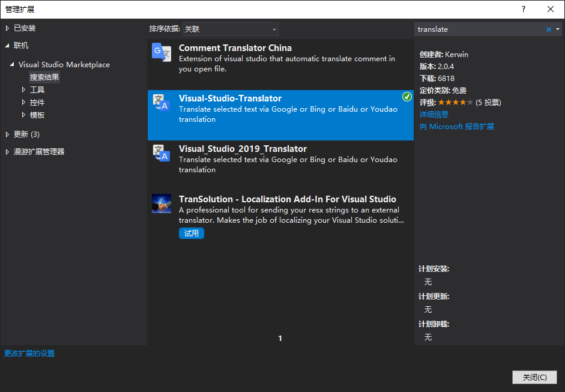Open the search box dropdown arrow
This screenshot has height=392, width=565.
pos(558,29)
